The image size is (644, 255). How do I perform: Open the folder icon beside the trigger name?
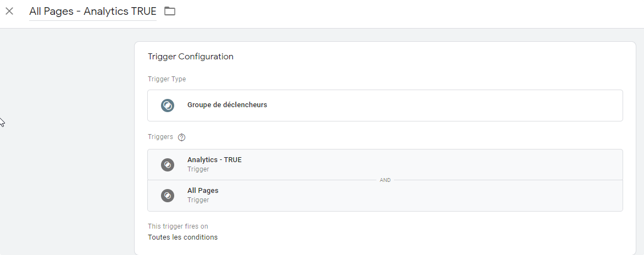click(170, 11)
